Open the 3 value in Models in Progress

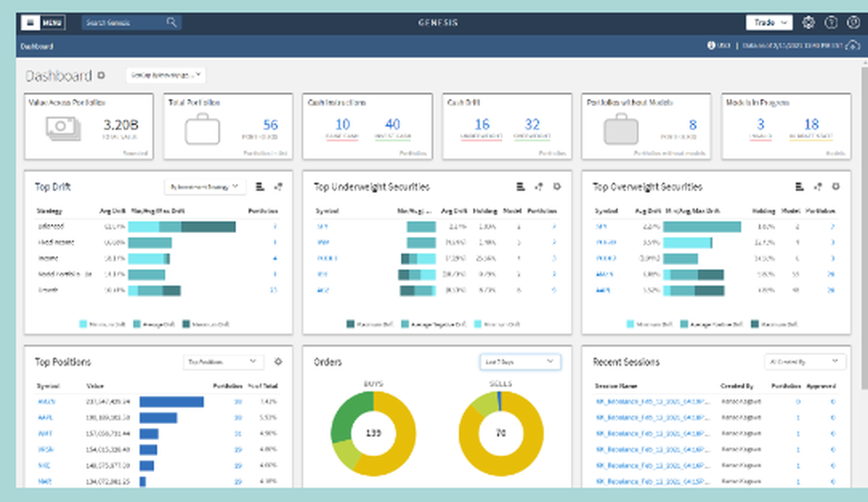[x=760, y=125]
